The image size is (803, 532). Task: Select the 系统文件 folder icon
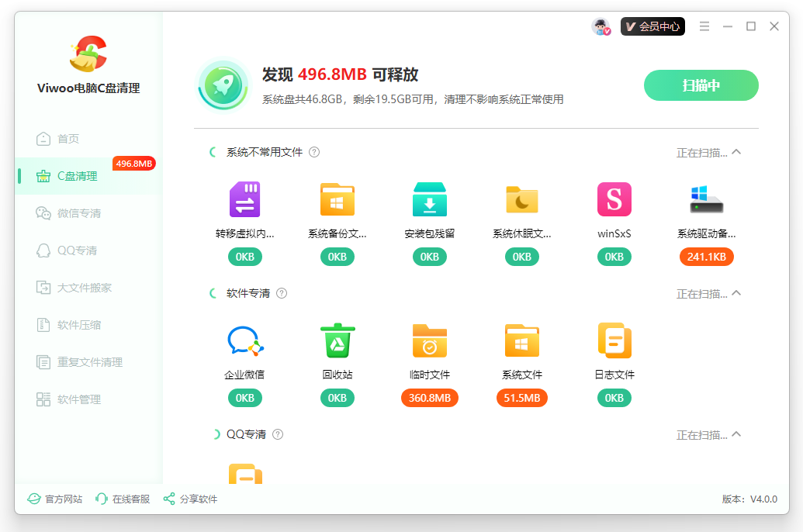(521, 340)
